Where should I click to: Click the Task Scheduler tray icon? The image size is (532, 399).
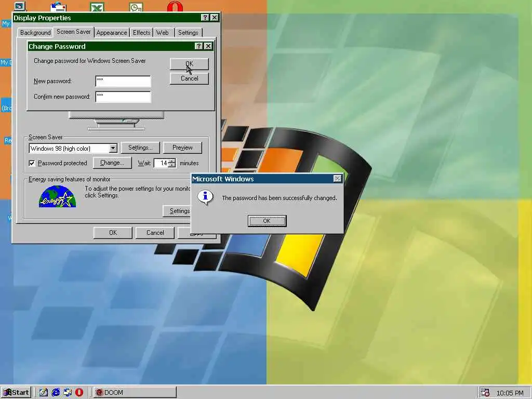(x=485, y=393)
